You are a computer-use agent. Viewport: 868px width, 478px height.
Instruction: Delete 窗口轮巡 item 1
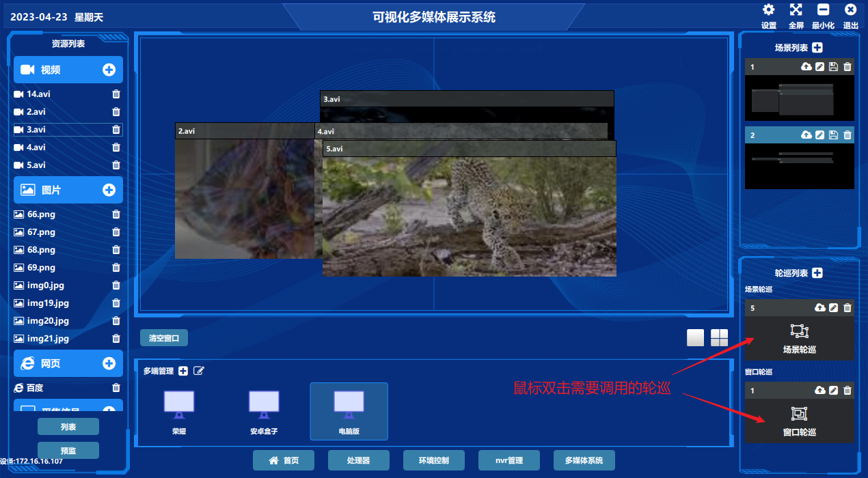point(847,391)
